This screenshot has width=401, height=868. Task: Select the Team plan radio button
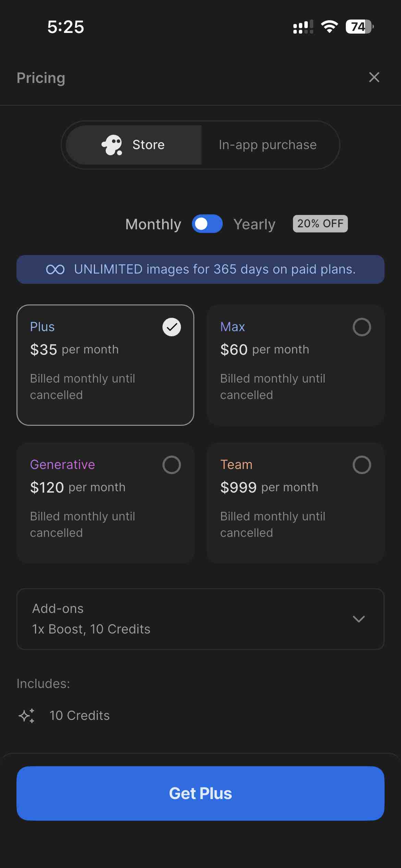pyautogui.click(x=362, y=465)
